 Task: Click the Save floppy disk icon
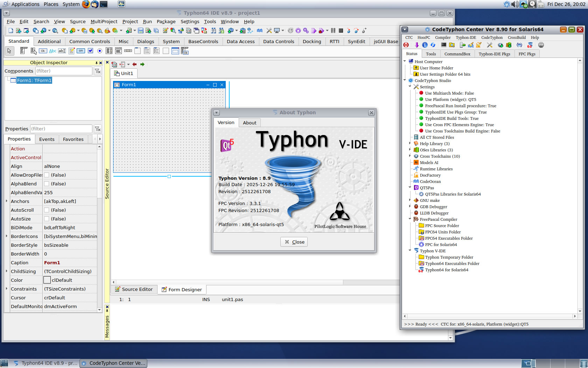[140, 31]
